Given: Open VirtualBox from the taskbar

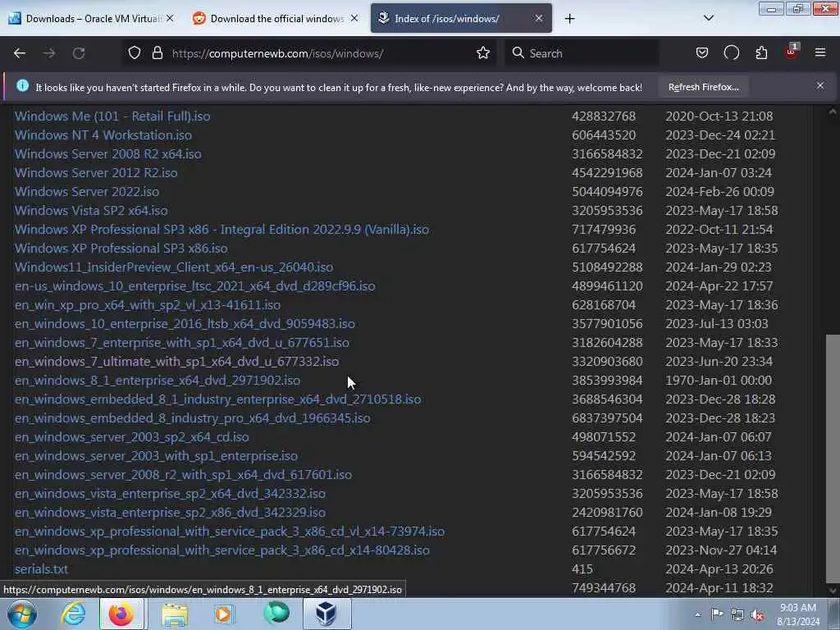Looking at the screenshot, I should 326,614.
